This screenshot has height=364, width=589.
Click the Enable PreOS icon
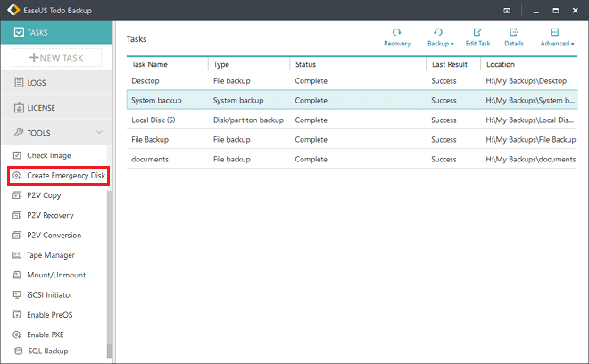click(17, 314)
